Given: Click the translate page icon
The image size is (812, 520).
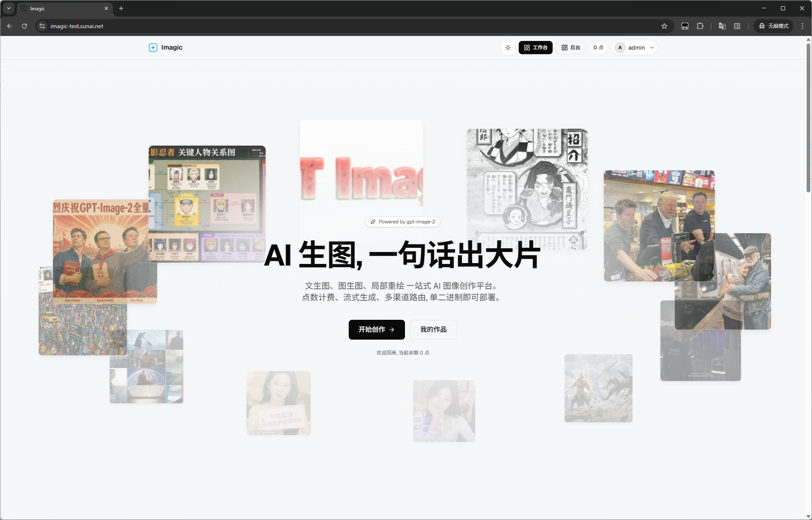Looking at the screenshot, I should click(722, 26).
